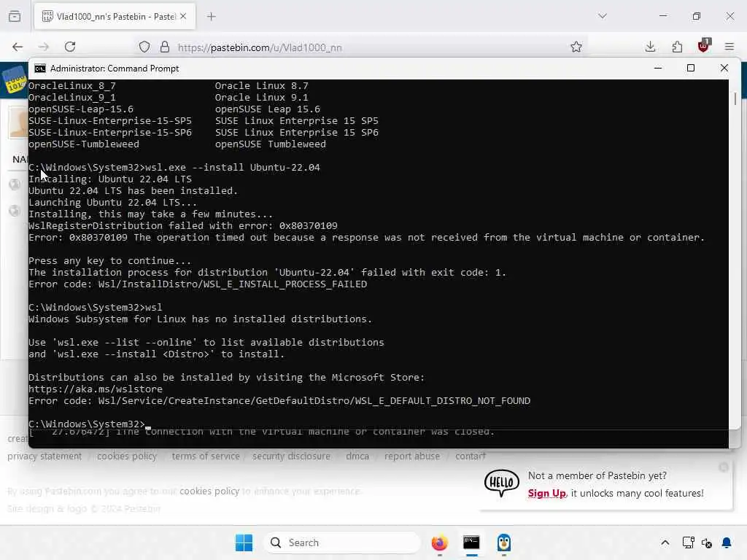
Task: Switch to Command Prompt taskbar icon
Action: [472, 542]
